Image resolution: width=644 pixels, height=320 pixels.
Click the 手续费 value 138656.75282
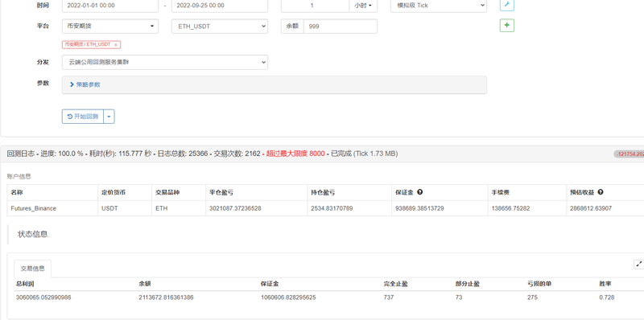point(510,208)
